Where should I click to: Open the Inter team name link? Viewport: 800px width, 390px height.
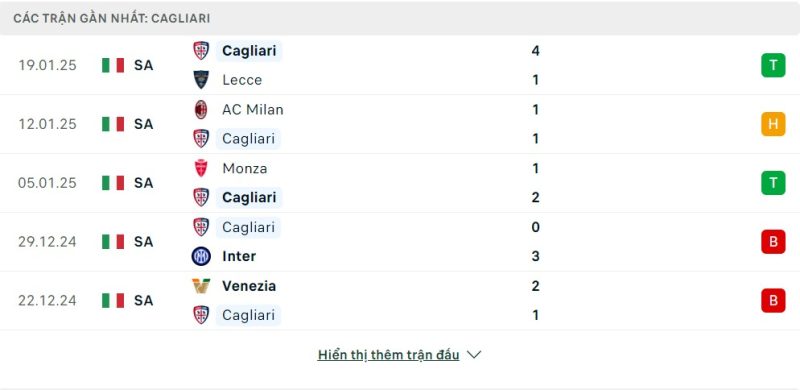[x=239, y=256]
